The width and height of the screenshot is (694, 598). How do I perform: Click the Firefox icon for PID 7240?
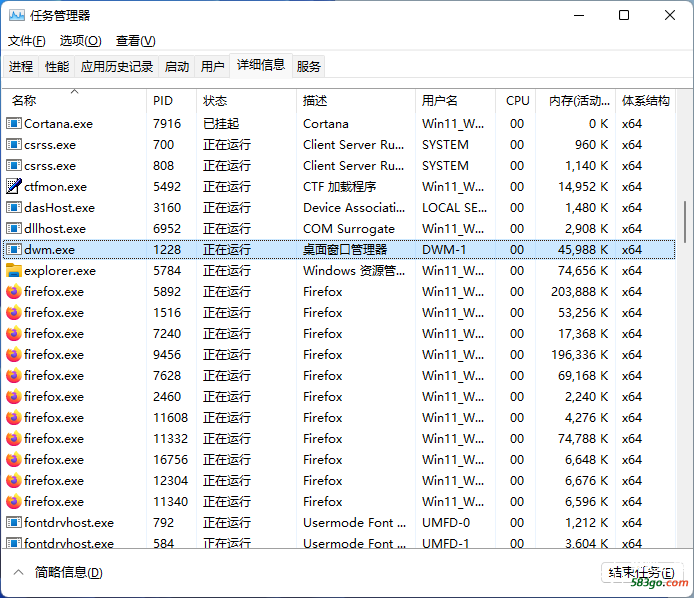pos(14,334)
